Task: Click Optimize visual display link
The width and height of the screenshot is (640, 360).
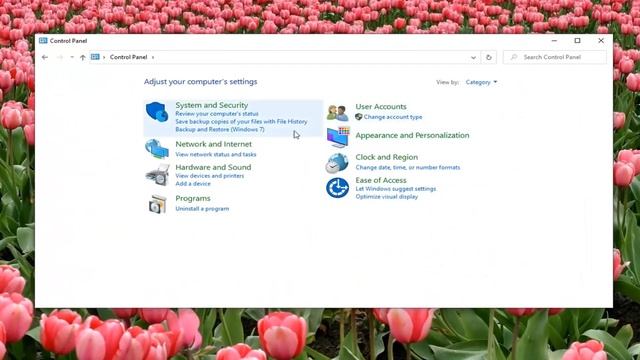Action: [387, 197]
